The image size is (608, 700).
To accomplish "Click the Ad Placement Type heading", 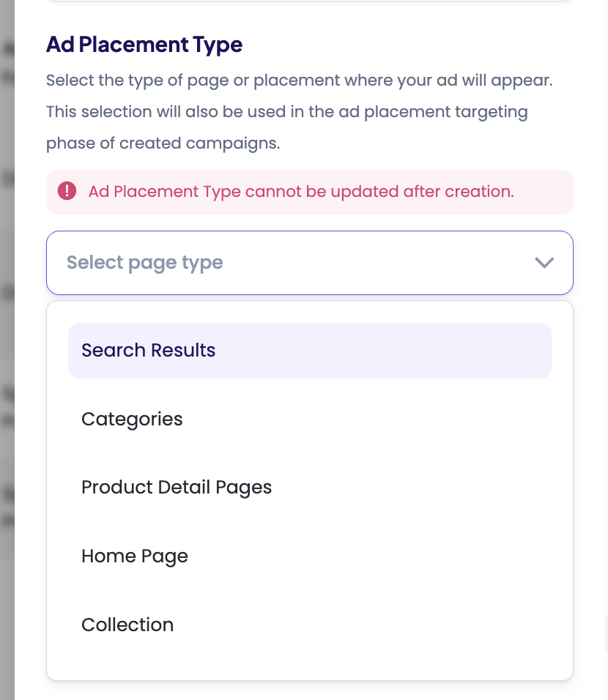I will [144, 45].
